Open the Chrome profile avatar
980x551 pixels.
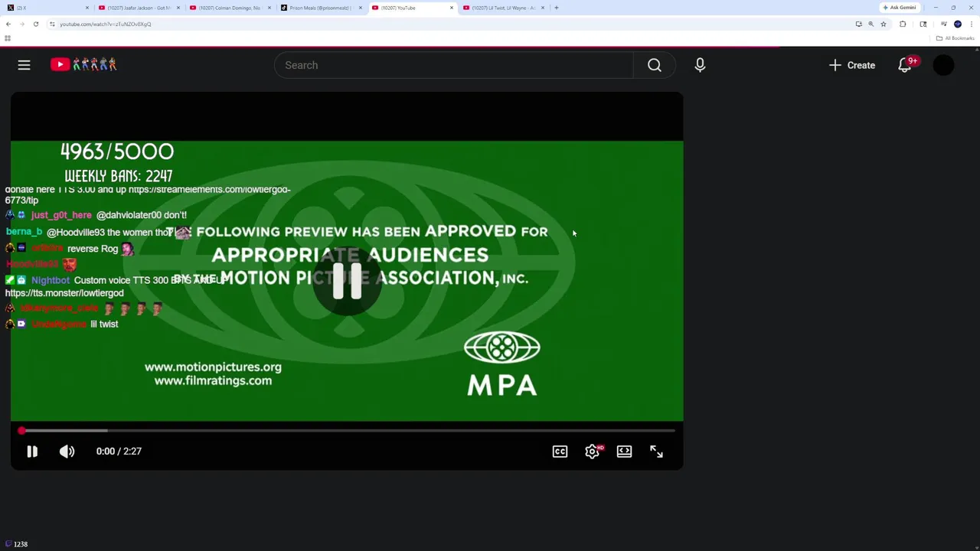point(958,24)
